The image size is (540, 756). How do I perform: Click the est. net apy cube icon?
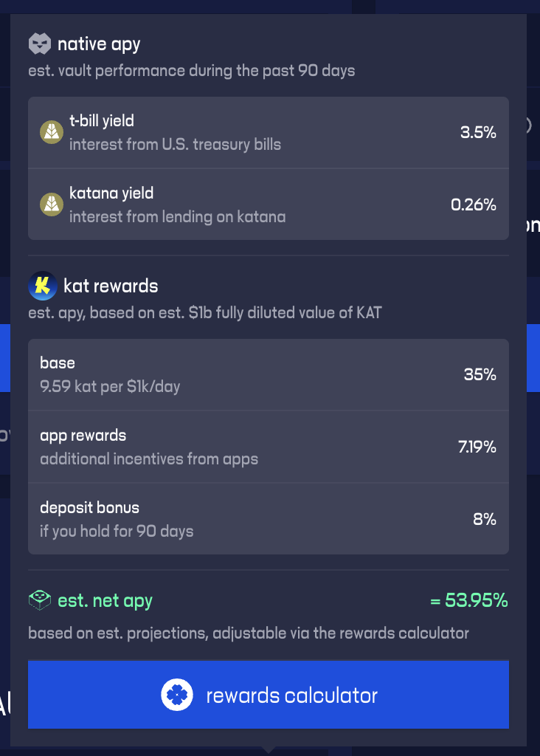[x=40, y=600]
